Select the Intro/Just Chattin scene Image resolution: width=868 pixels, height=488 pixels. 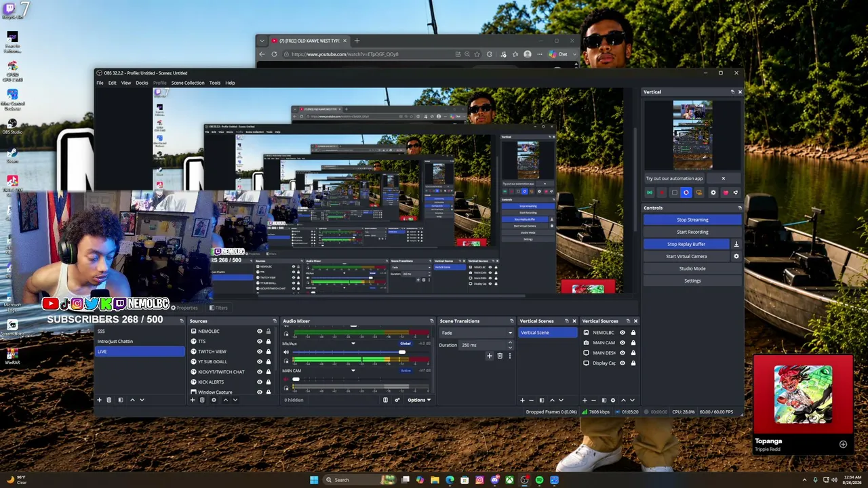point(140,342)
